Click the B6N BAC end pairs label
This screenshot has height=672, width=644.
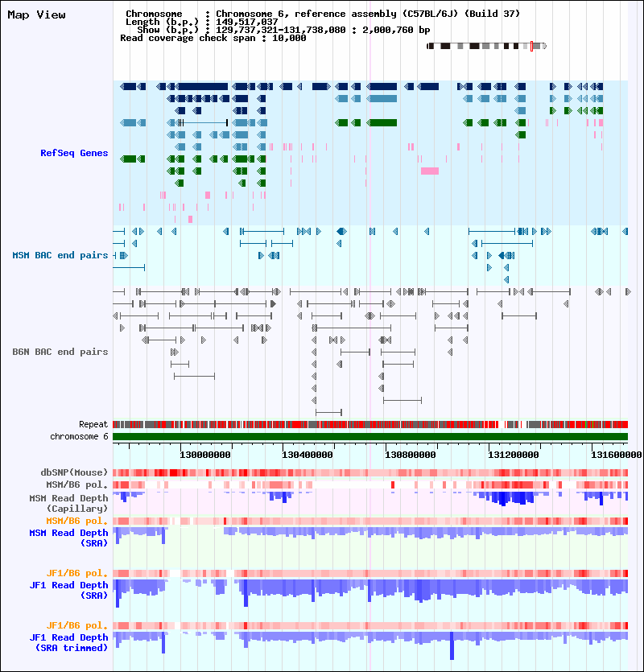pyautogui.click(x=60, y=352)
